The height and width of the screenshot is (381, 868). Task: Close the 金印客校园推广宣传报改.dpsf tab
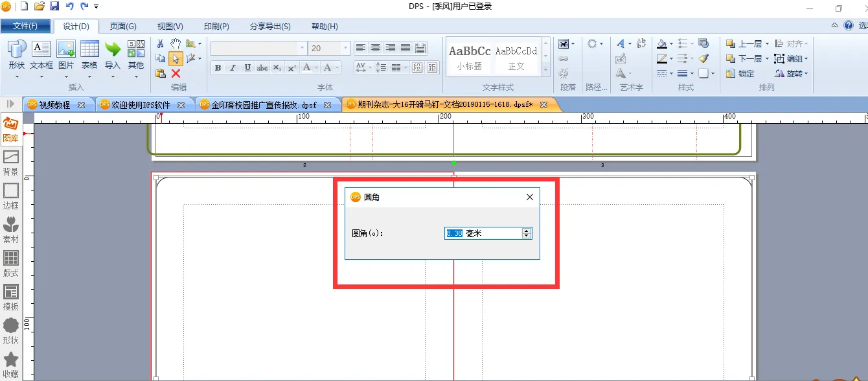pos(327,105)
